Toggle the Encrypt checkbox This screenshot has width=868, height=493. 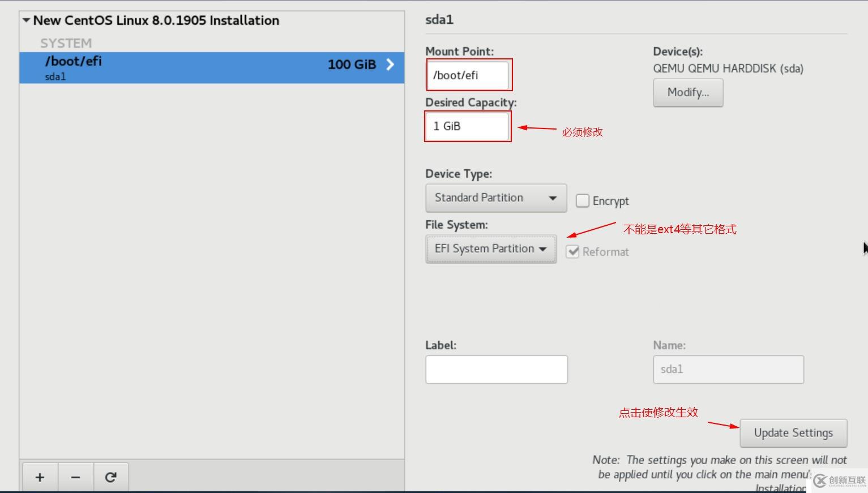pos(583,201)
